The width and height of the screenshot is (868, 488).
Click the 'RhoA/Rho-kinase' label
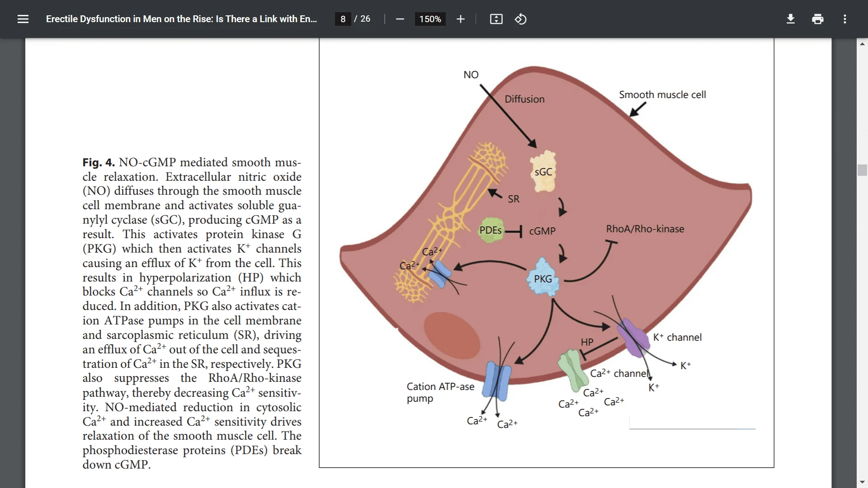click(x=645, y=229)
